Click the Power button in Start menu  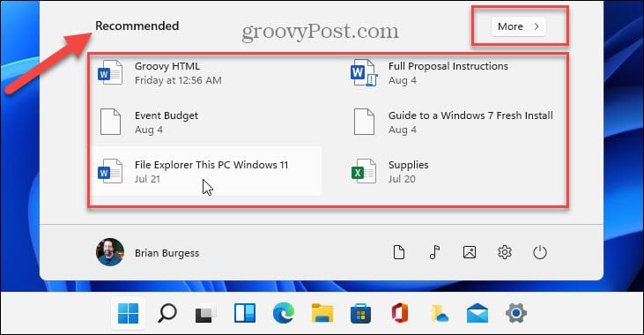[540, 252]
